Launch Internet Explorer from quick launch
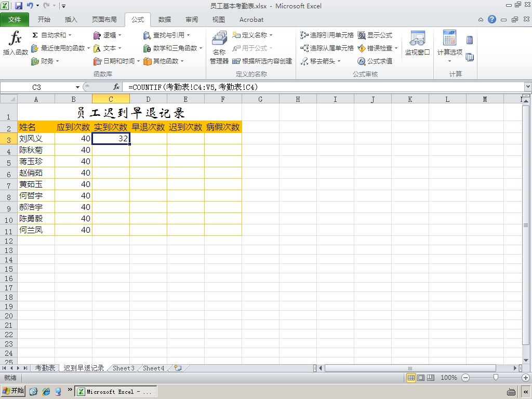 click(46, 392)
